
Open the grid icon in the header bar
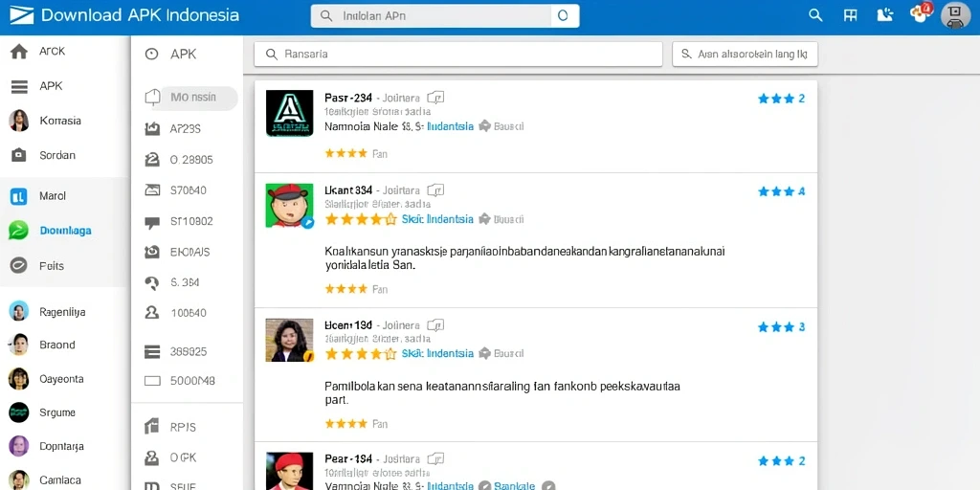pyautogui.click(x=850, y=15)
